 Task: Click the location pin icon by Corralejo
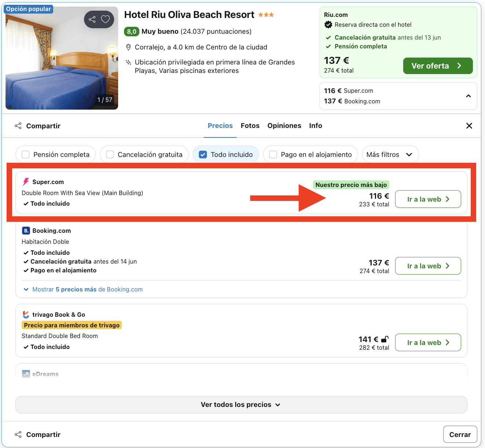coord(128,47)
